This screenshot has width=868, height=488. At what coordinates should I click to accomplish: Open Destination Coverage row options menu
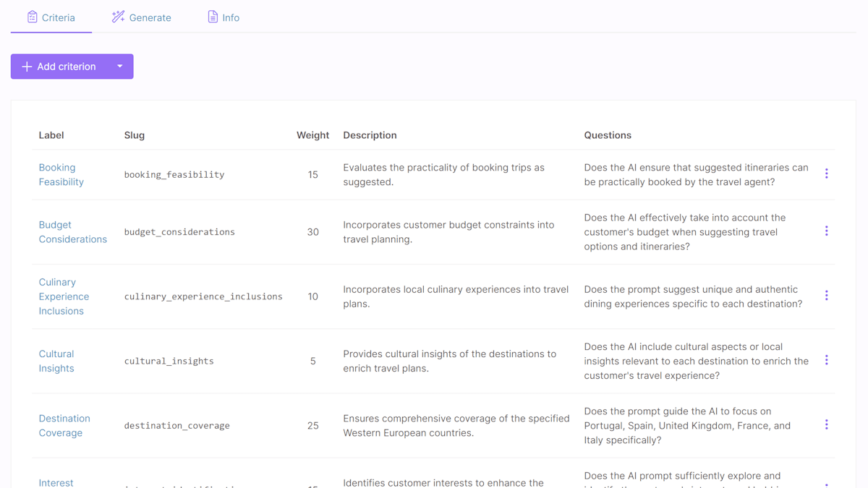click(x=826, y=425)
